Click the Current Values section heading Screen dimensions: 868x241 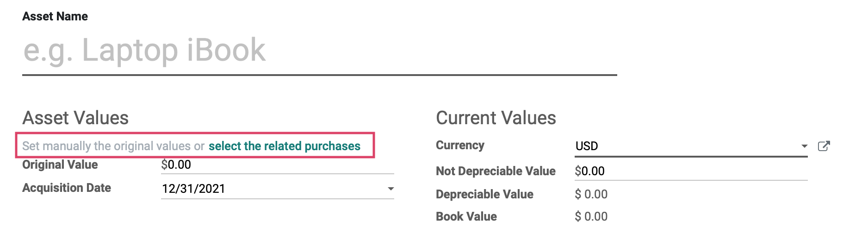[x=496, y=118]
